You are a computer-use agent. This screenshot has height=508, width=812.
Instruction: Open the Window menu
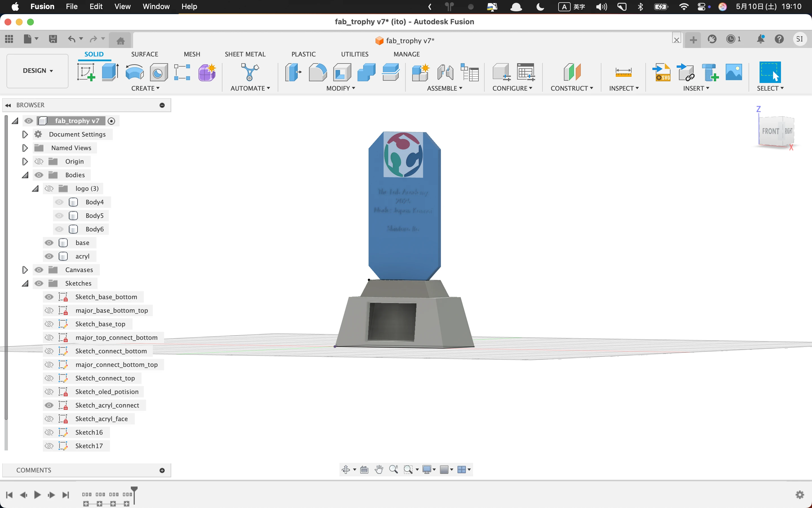pos(156,7)
